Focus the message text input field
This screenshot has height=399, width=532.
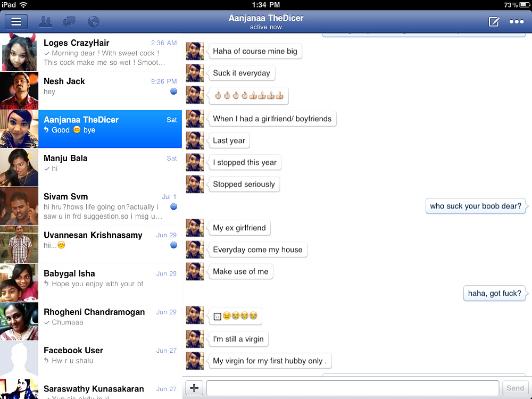(x=352, y=388)
